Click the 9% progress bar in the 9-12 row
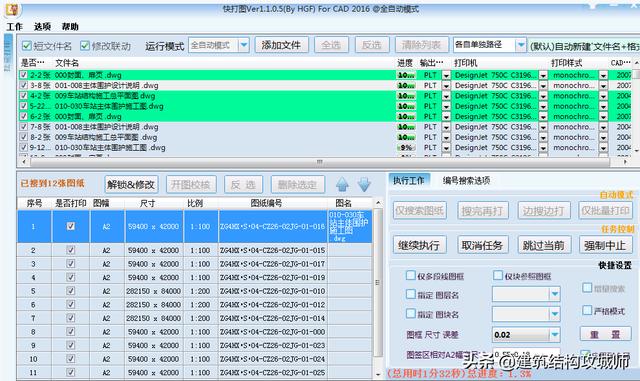The height and width of the screenshot is (381, 640). [x=406, y=147]
